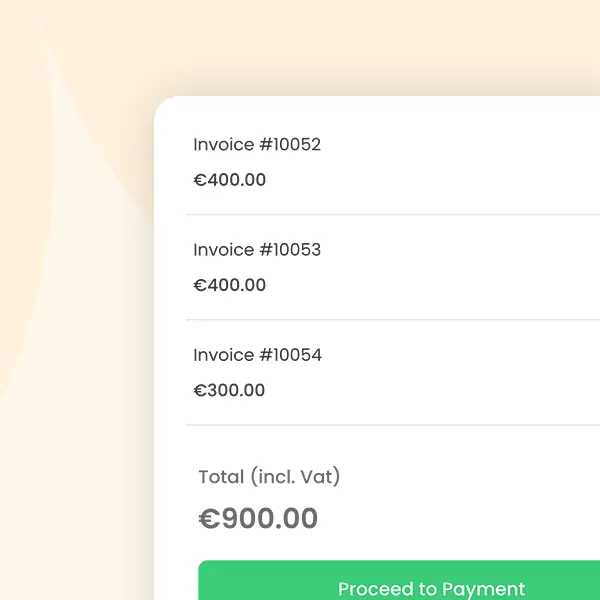
Task: Click the divider line below Invoice #10052
Action: (390, 214)
